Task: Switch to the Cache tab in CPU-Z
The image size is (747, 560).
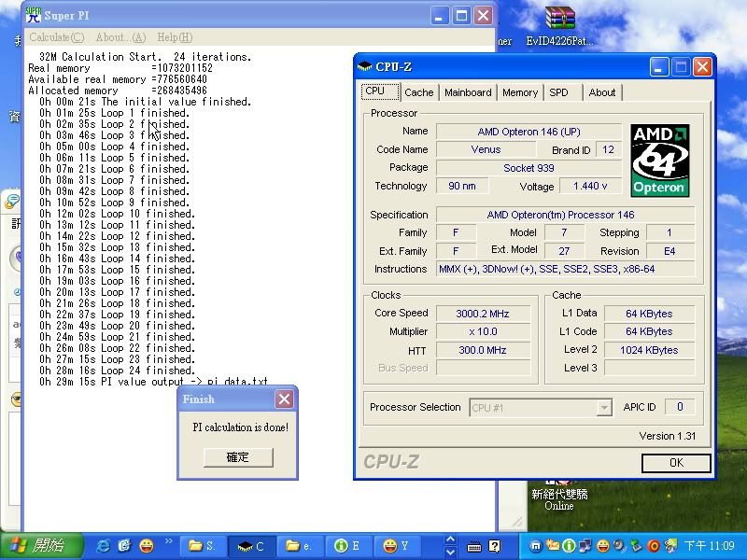Action: click(418, 92)
